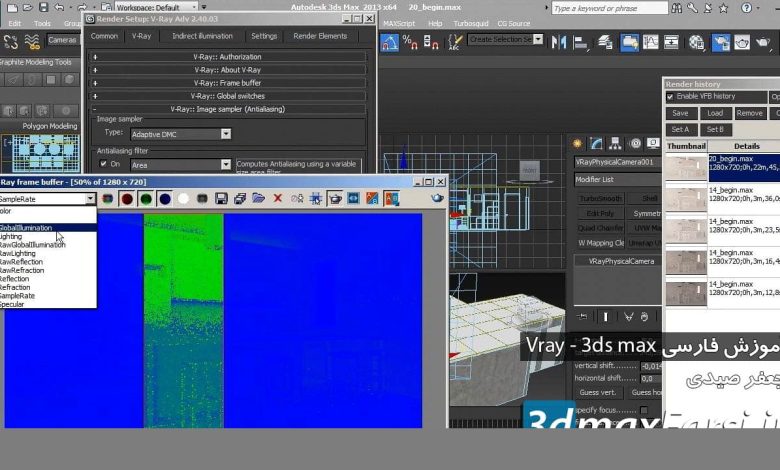Open Image sampler Type dropdown (Adaptive DMC)
The width and height of the screenshot is (780, 470).
pyautogui.click(x=181, y=134)
